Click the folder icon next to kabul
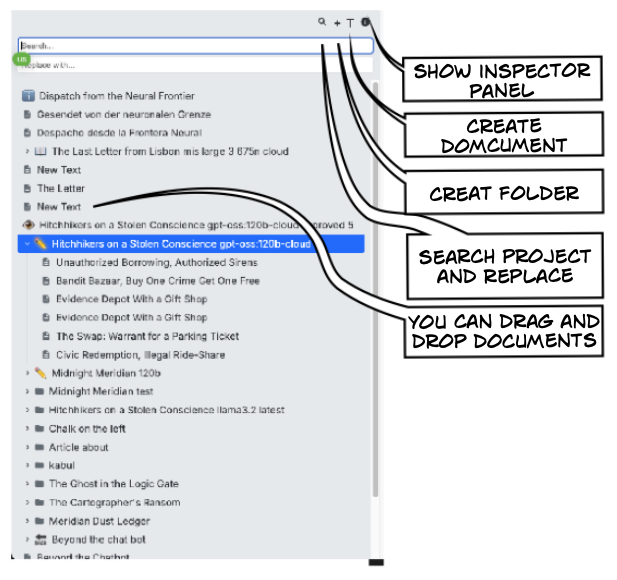 tap(39, 465)
